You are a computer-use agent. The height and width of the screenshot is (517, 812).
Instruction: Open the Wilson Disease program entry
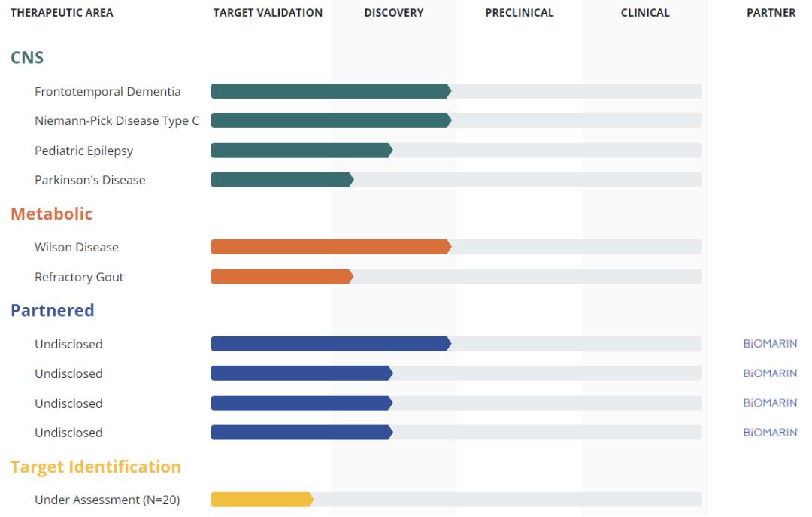pyautogui.click(x=76, y=247)
